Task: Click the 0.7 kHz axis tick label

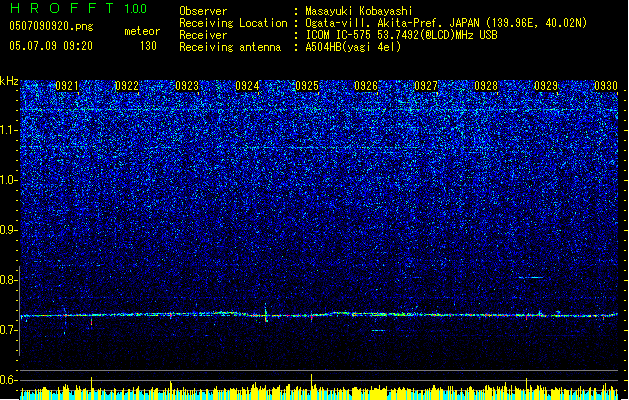Action: [9, 330]
